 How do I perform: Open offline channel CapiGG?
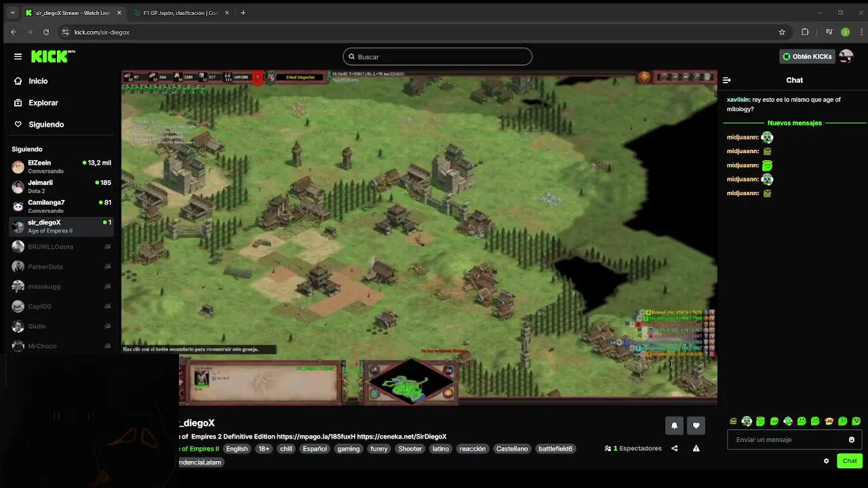[62, 306]
